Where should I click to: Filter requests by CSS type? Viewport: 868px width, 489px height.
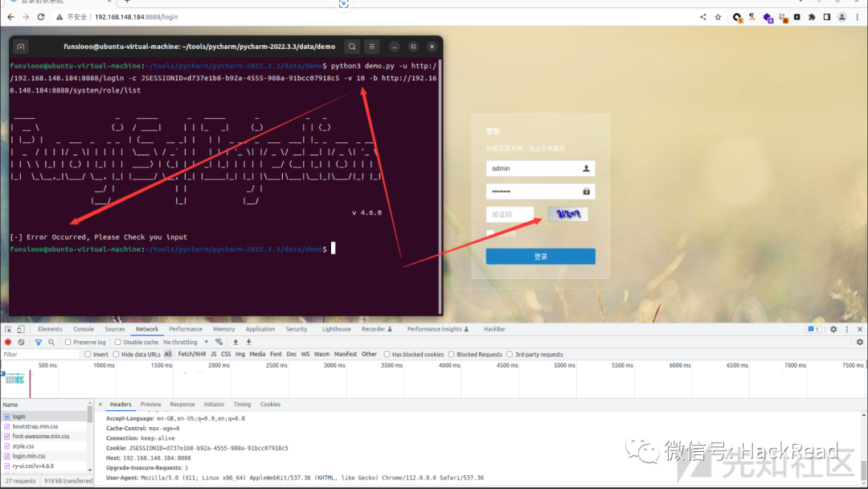[x=226, y=355]
